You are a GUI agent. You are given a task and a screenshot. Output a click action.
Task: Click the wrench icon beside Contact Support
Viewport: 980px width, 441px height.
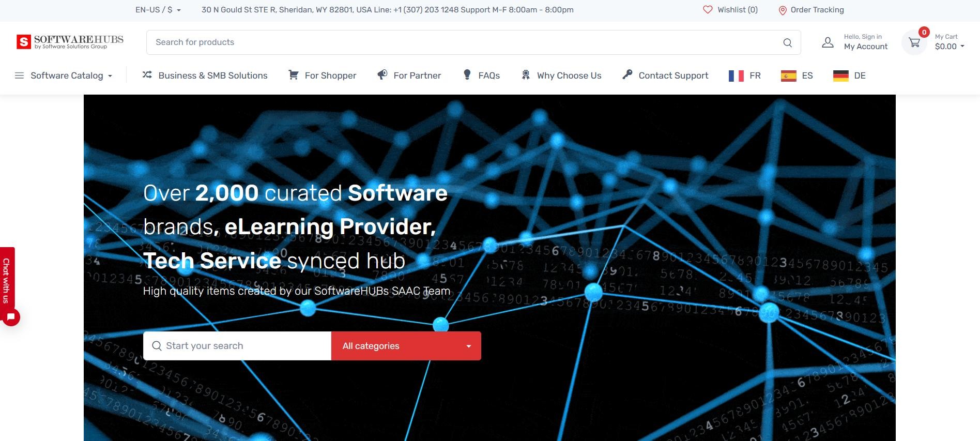[x=627, y=75]
